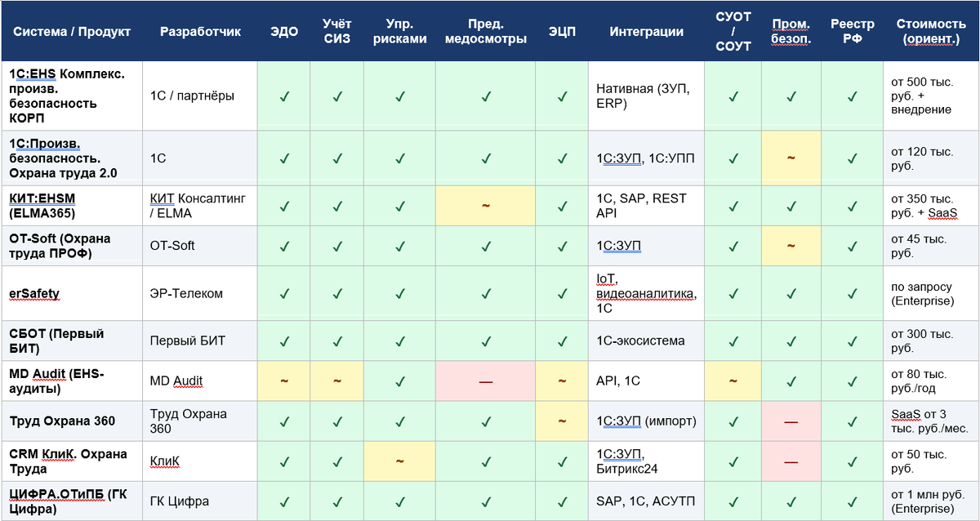This screenshot has width=980, height=521.
Task: Select the 'ЭЦП' column header
Action: 562,32
